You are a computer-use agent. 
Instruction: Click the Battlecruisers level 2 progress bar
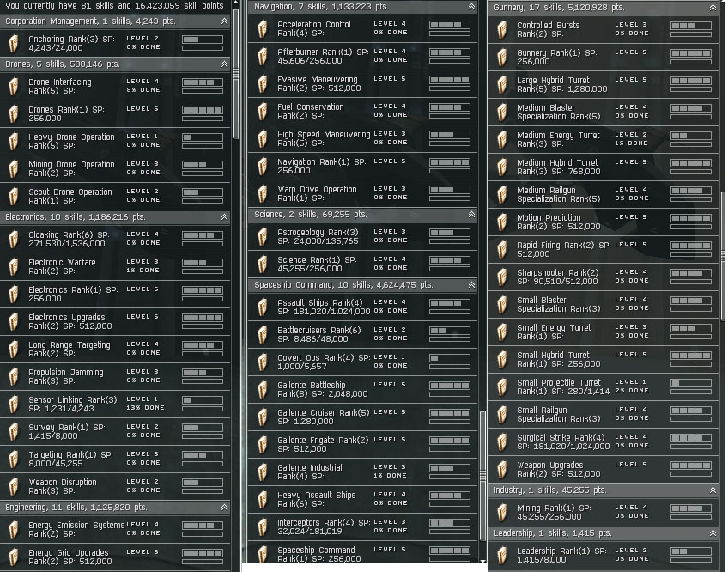pyautogui.click(x=450, y=331)
